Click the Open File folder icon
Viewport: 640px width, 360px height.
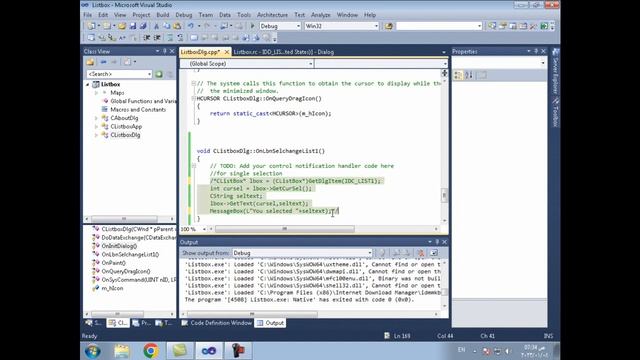pos(122,26)
